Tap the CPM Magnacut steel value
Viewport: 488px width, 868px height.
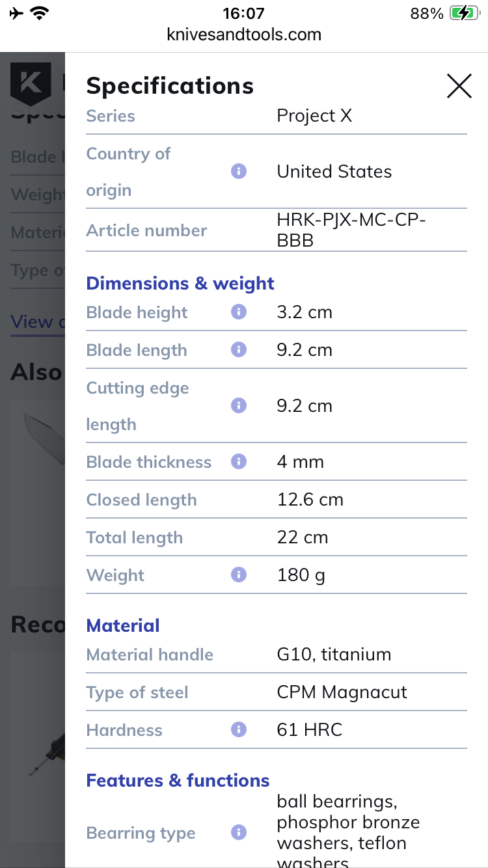342,692
